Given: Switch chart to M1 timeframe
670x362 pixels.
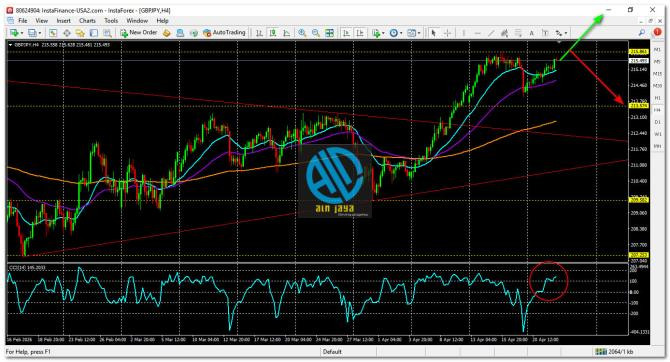Looking at the screenshot, I should (658, 50).
